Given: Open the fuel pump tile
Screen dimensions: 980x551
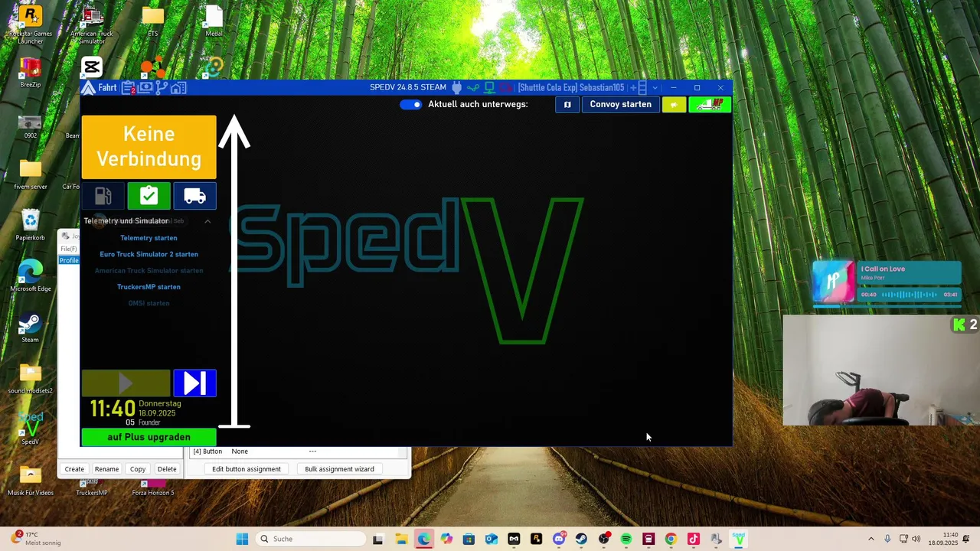Looking at the screenshot, I should [x=103, y=196].
